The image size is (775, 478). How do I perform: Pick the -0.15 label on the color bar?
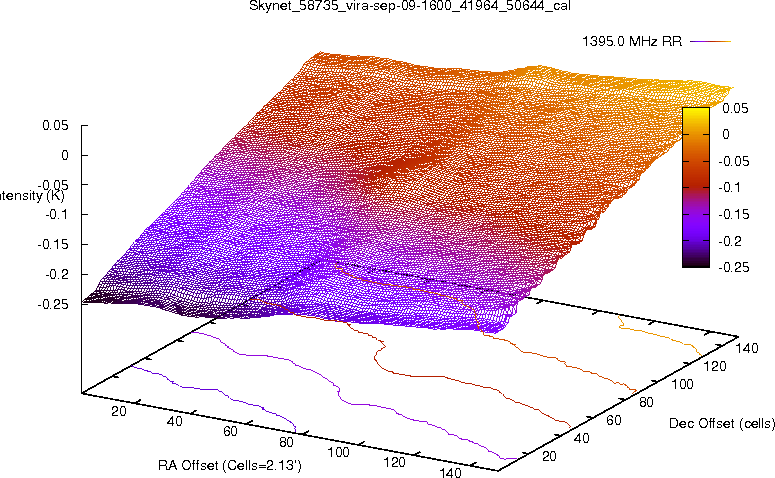(733, 214)
